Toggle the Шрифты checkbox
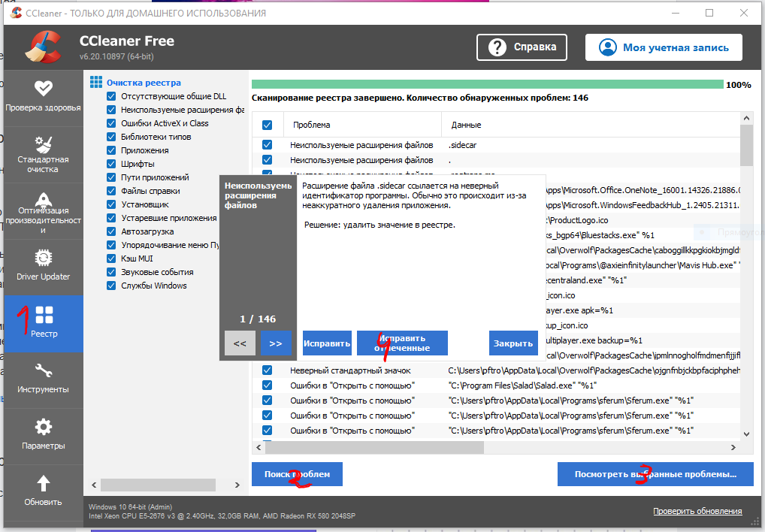 [x=111, y=164]
